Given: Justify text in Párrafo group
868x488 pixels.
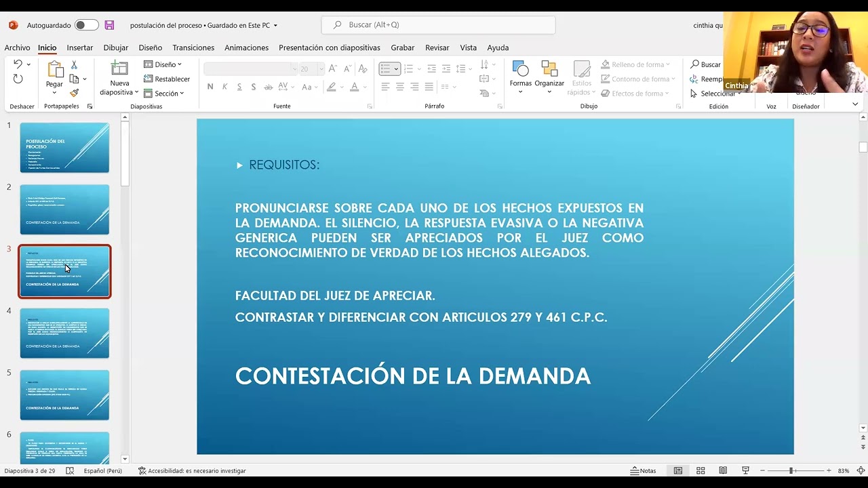Looking at the screenshot, I should point(429,87).
